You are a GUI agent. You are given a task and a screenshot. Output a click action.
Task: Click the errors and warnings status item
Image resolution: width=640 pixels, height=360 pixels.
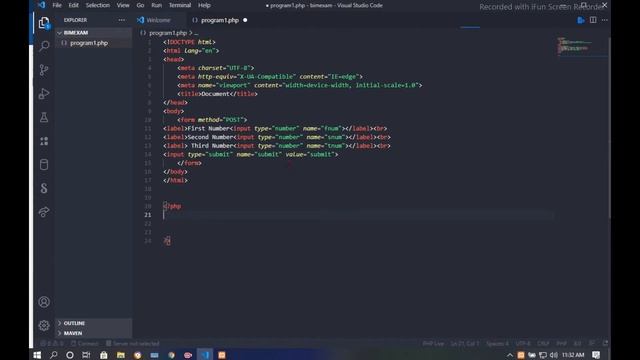pos(52,344)
